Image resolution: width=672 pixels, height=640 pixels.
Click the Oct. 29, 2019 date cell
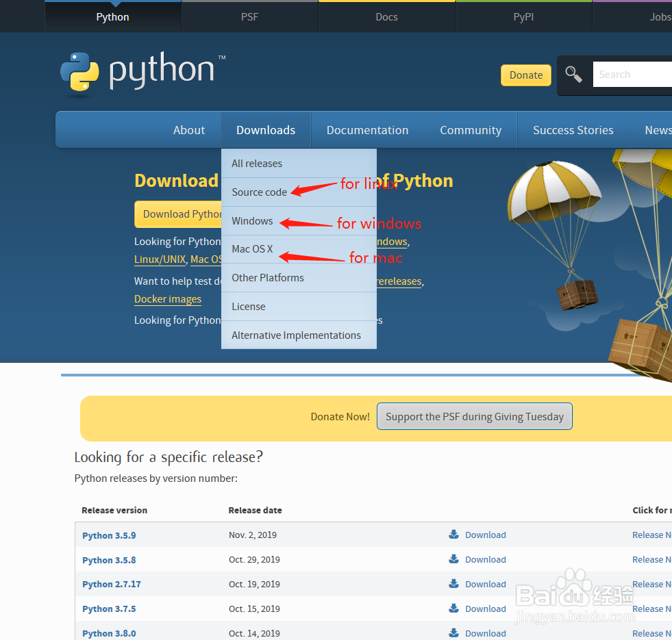pos(254,559)
